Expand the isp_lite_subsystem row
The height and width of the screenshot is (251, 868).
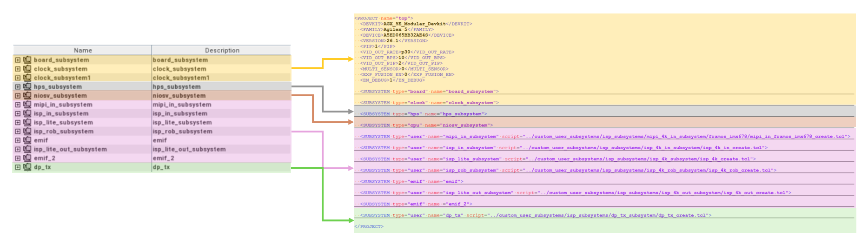click(x=18, y=123)
